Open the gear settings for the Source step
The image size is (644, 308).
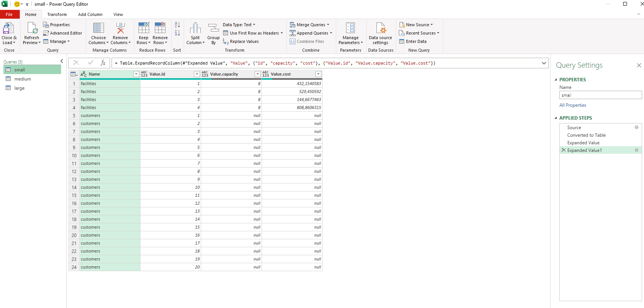point(637,127)
